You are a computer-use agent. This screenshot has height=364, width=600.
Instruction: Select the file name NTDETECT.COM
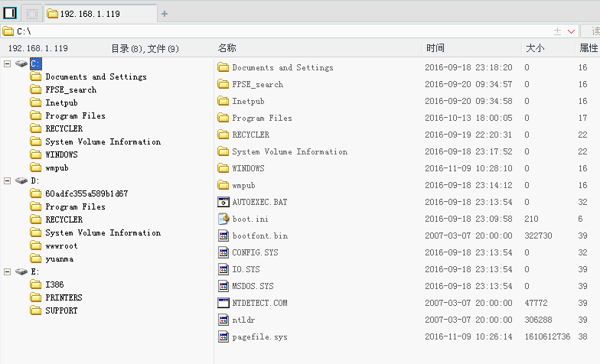(x=260, y=303)
